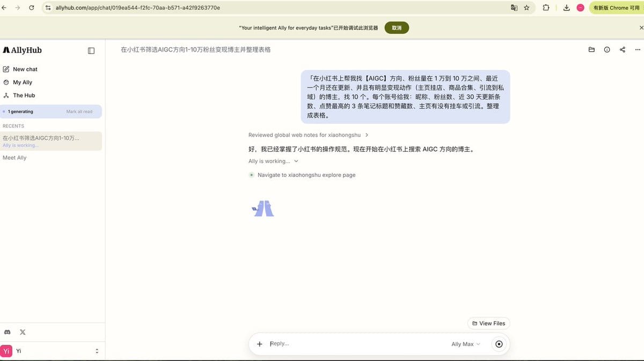This screenshot has height=361, width=644.
Task: Click the AllyHub logo
Action: (x=22, y=50)
